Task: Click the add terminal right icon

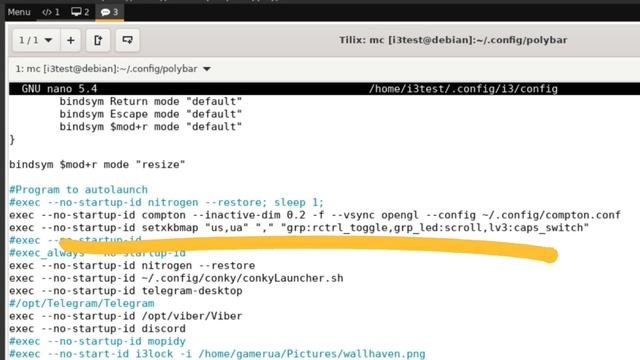Action: pos(98,40)
